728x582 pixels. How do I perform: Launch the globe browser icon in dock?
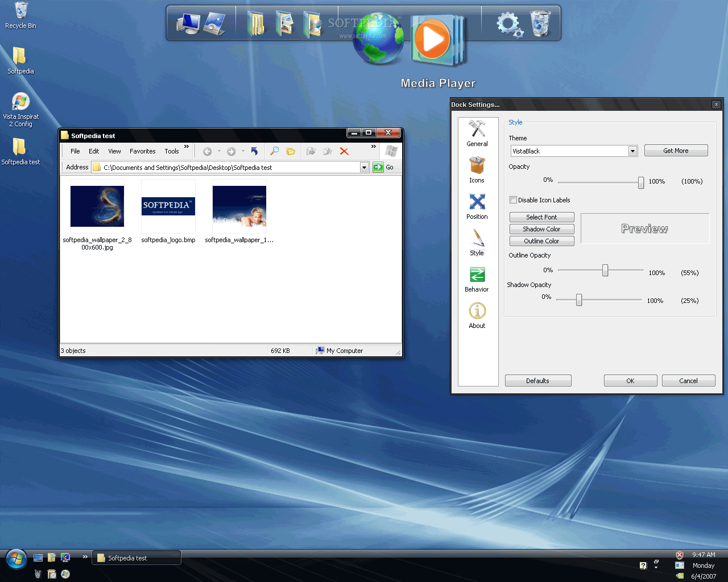(x=378, y=39)
